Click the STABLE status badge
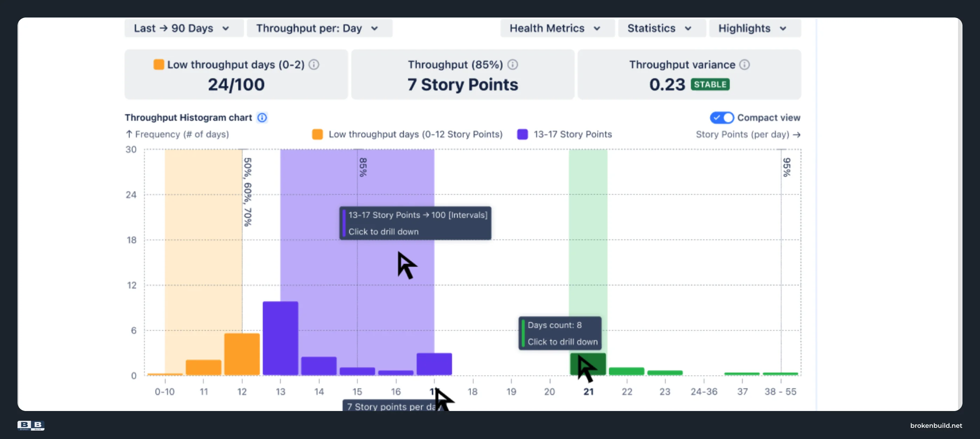This screenshot has width=980, height=439. (710, 84)
